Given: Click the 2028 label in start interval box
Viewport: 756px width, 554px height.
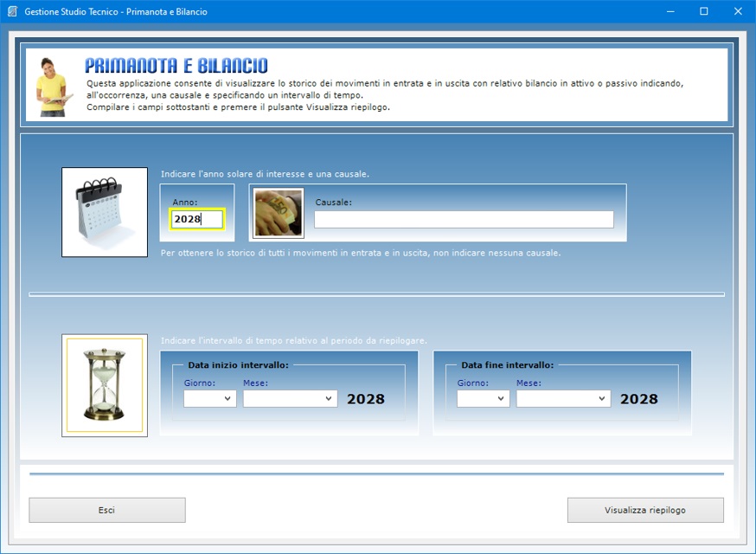Looking at the screenshot, I should point(366,399).
